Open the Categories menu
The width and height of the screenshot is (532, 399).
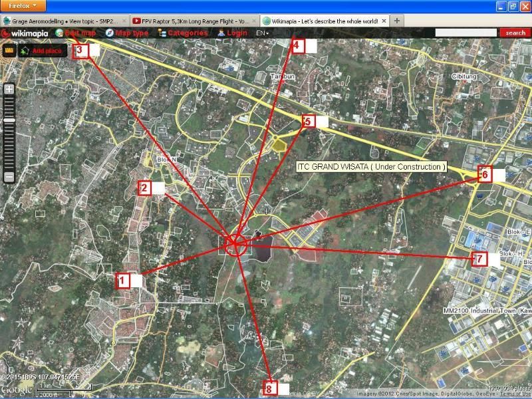point(183,33)
